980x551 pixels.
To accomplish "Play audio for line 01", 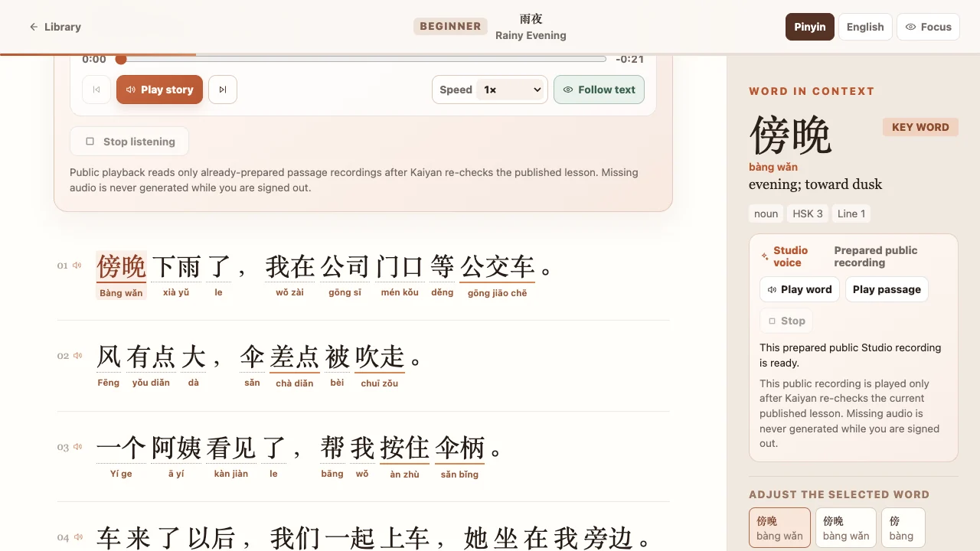I will click(x=77, y=266).
